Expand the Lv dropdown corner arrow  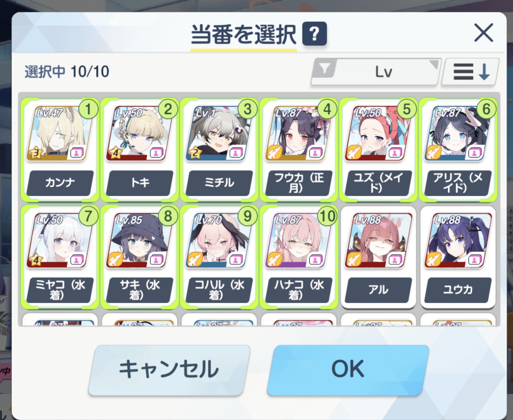click(434, 64)
